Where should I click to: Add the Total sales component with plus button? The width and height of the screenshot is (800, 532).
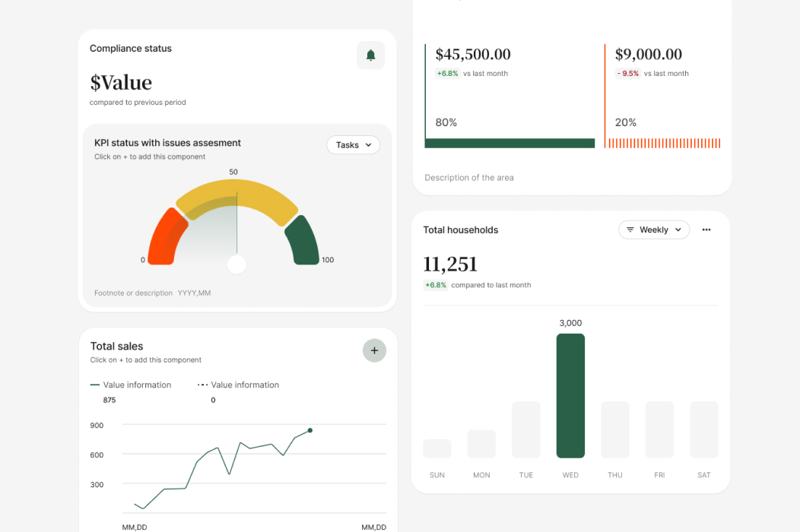coord(374,350)
